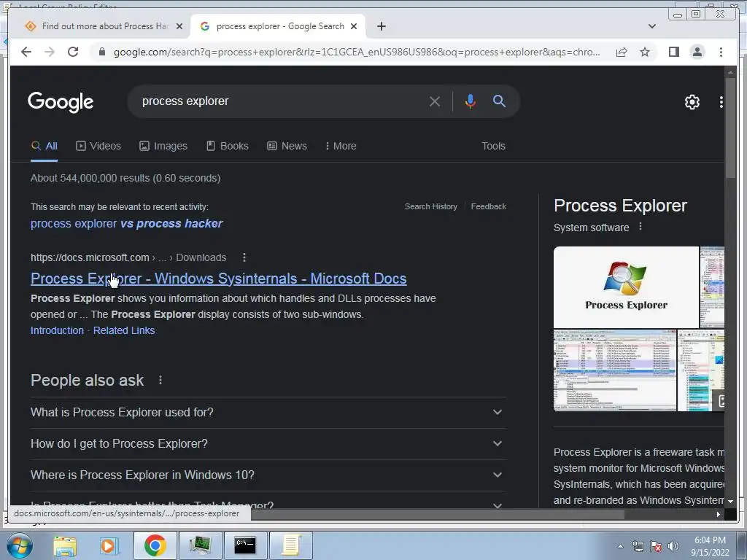Go back using Chrome's back arrow
The height and width of the screenshot is (560, 747).
26,52
